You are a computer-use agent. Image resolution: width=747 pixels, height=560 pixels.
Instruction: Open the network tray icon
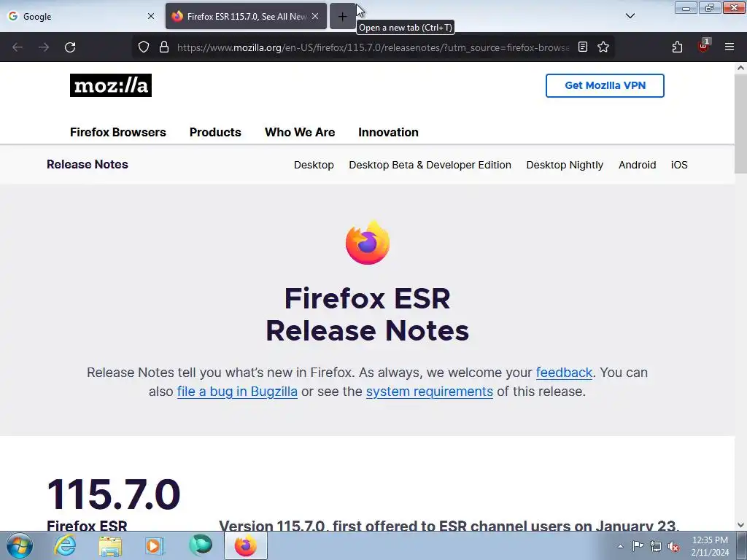[656, 546]
